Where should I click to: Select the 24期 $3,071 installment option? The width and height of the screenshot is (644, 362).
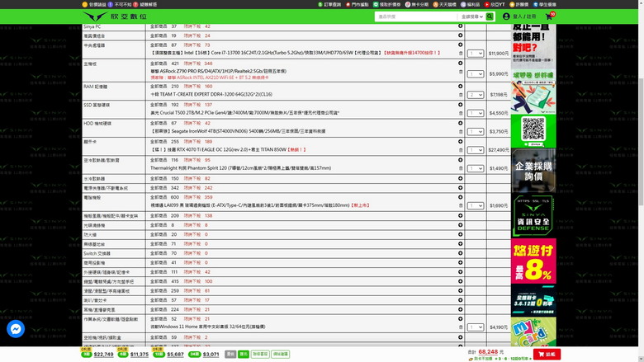(x=204, y=355)
